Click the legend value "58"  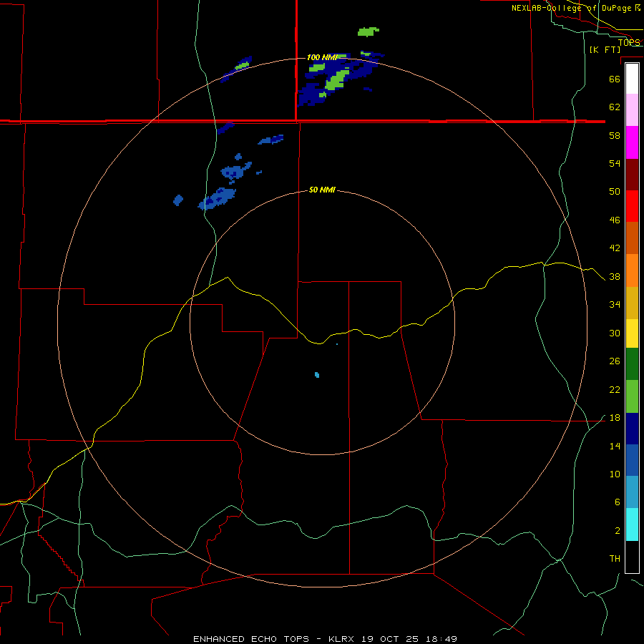coord(615,135)
